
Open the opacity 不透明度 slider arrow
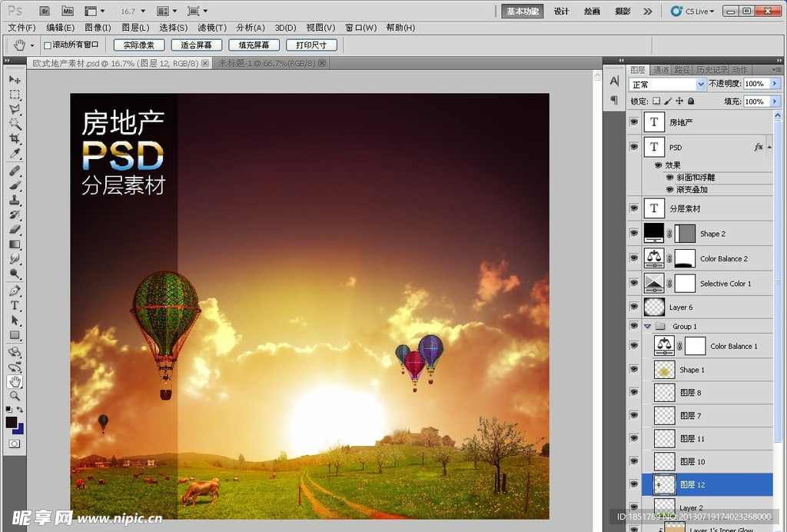pyautogui.click(x=774, y=84)
